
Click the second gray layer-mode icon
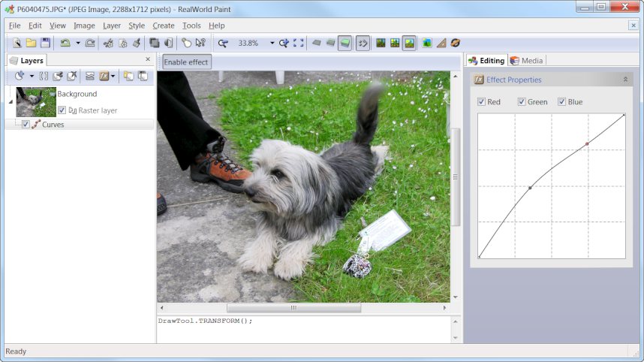click(x=330, y=43)
